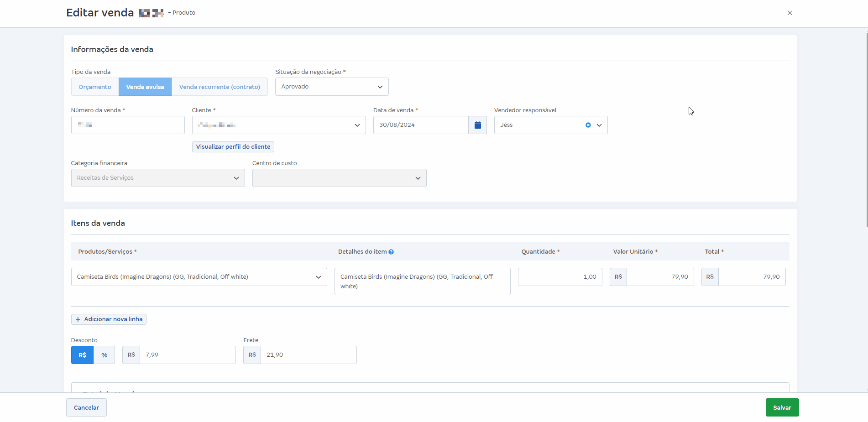Select Venda avulsa sale type
Viewport: 868px width, 422px height.
coord(145,87)
